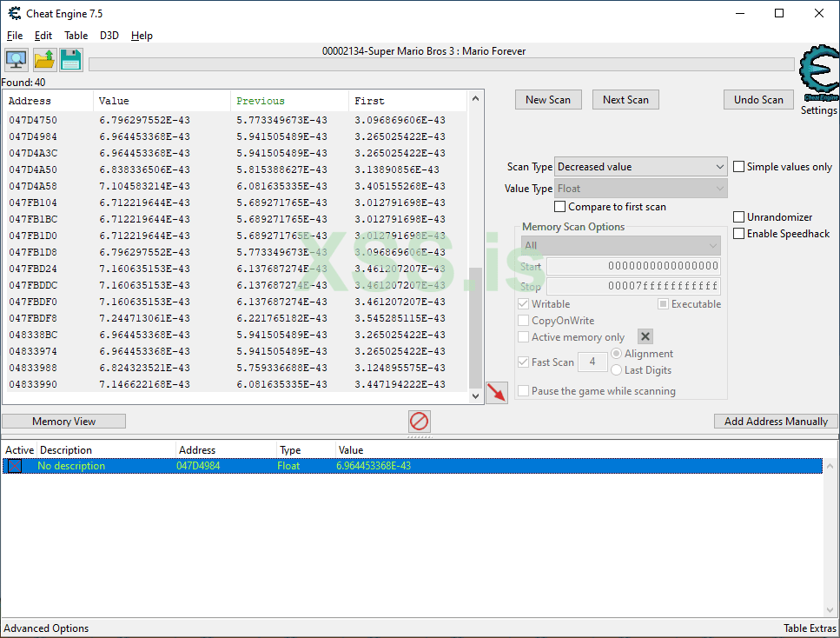This screenshot has height=638, width=840.
Task: Toggle Active memory only checkbox
Action: click(524, 337)
